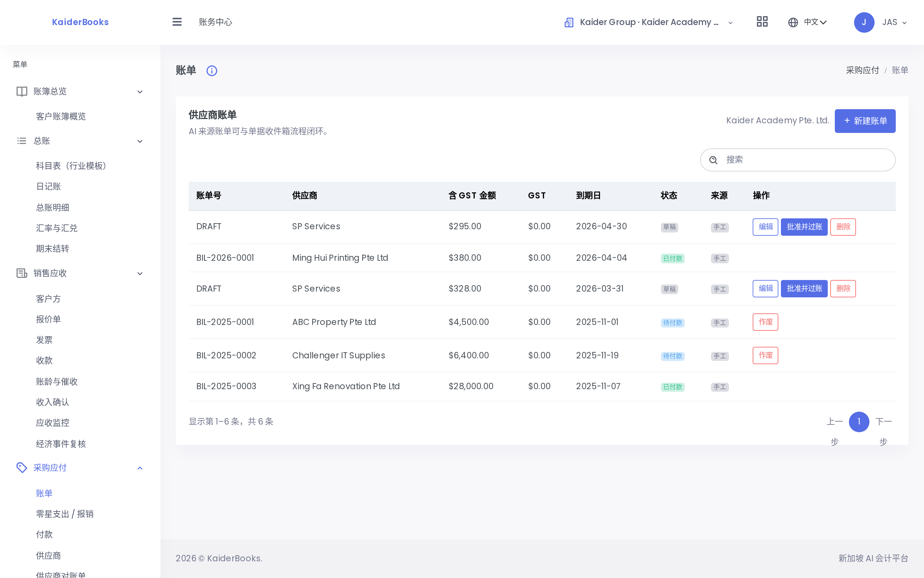Go to 日记账 in sidebar

click(48, 187)
